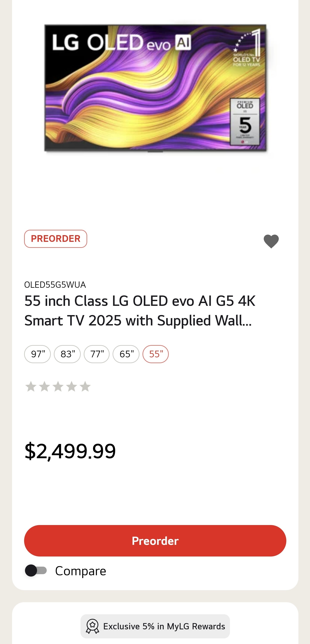Tap the 5 Year warranty badge on image
The image size is (310, 644).
tap(245, 122)
